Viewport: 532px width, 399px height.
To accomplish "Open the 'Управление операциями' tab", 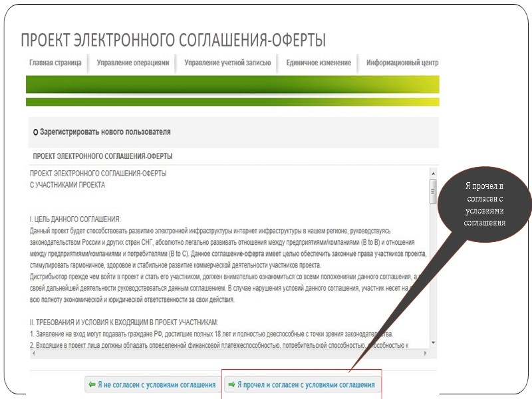I will click(132, 62).
